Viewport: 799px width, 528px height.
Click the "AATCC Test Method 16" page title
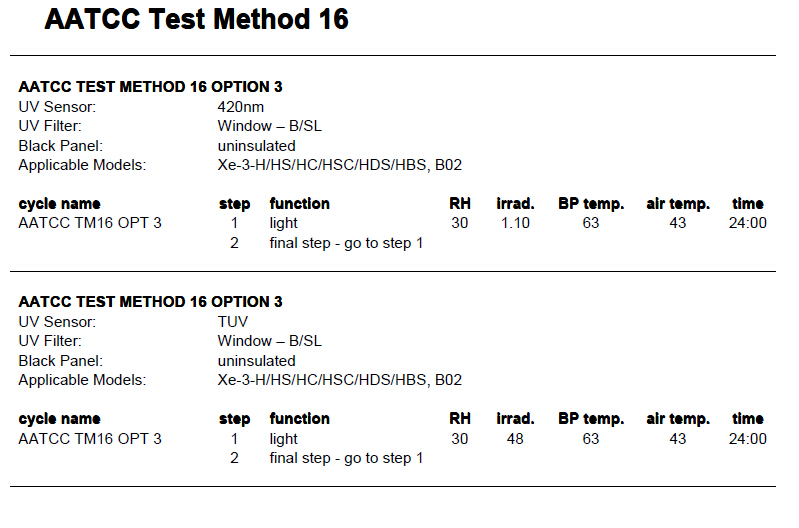click(196, 20)
